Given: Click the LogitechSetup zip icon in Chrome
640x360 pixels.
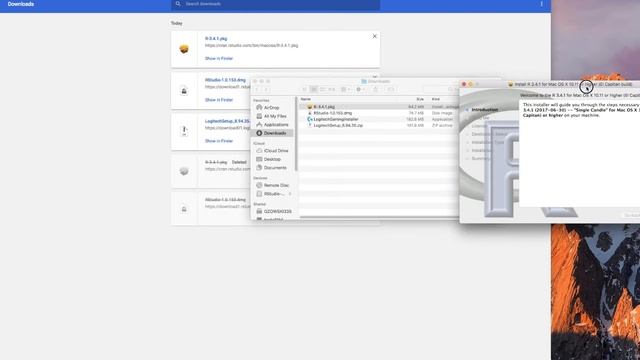Looking at the screenshot, I should click(184, 131).
